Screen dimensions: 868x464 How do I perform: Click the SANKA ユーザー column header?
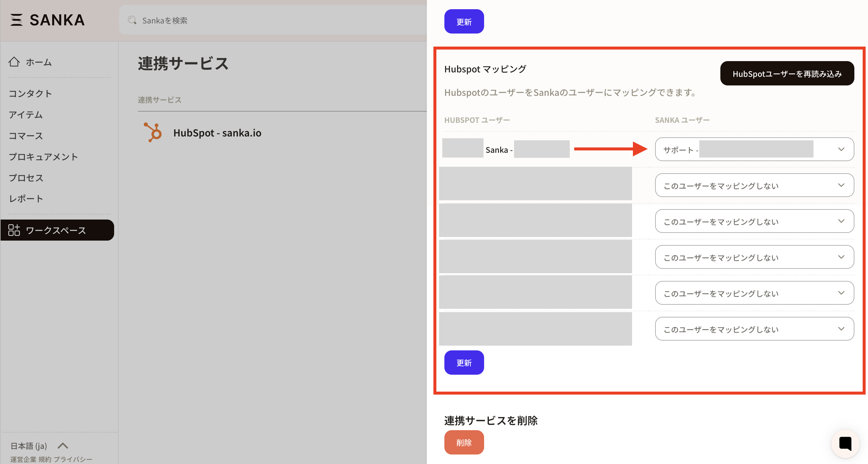[x=682, y=120]
